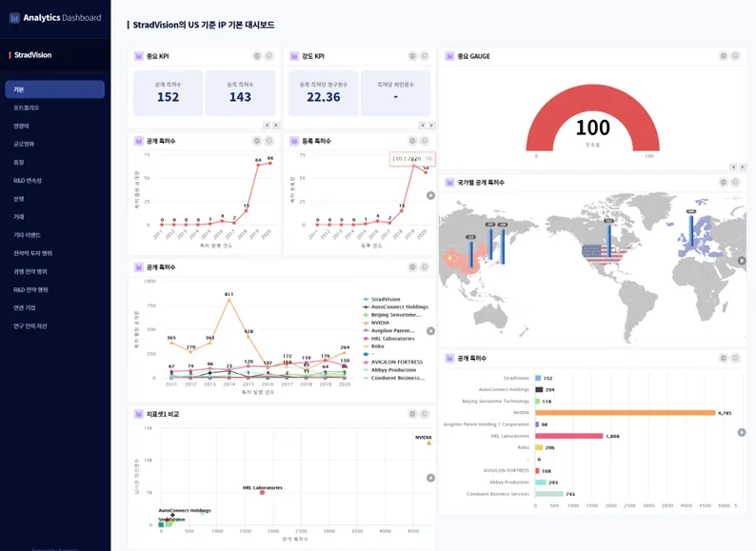This screenshot has height=551, width=756.
Task: Go to previous page in 강도 KPI panel
Action: (x=422, y=126)
